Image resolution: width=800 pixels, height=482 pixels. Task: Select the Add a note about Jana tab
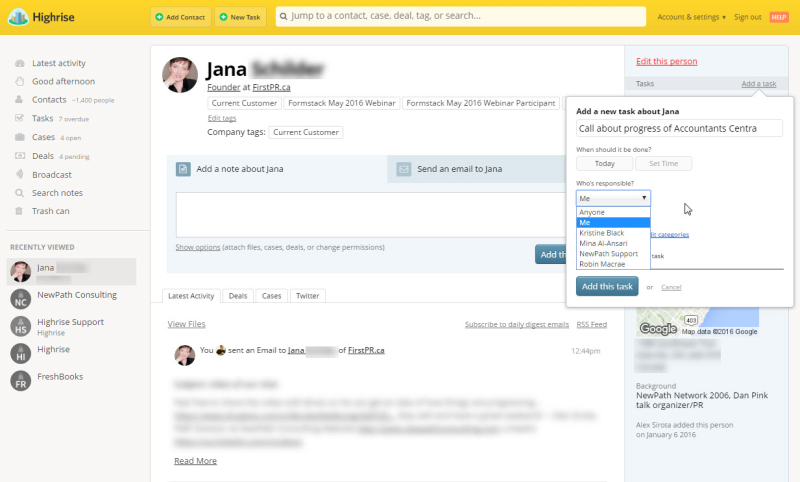[277, 169]
